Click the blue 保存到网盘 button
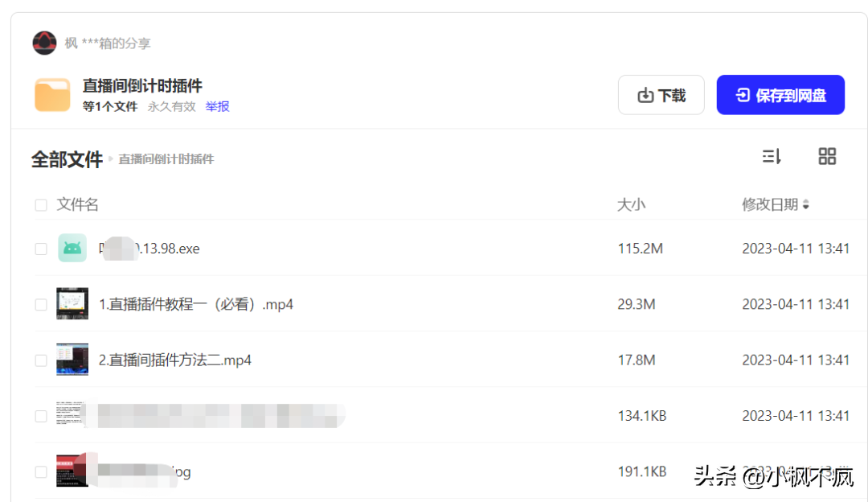Screen dimensions: 868x502 (780, 96)
